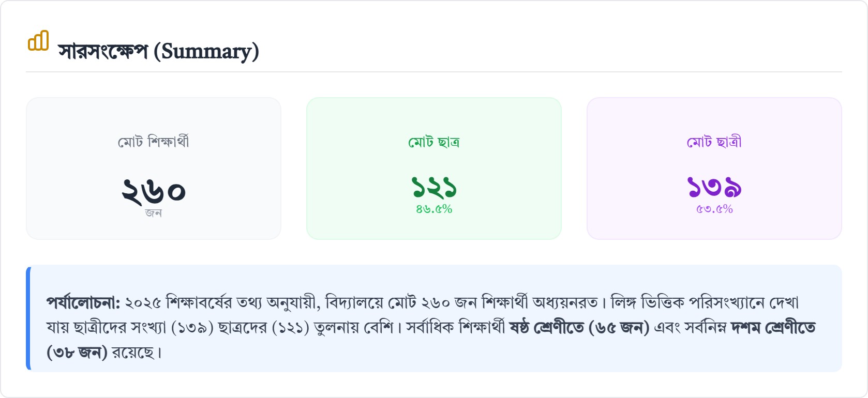Screen dimensions: 868x398
Task: Click the ৫৩.৫% percentage in purple card
Action: pyautogui.click(x=714, y=209)
